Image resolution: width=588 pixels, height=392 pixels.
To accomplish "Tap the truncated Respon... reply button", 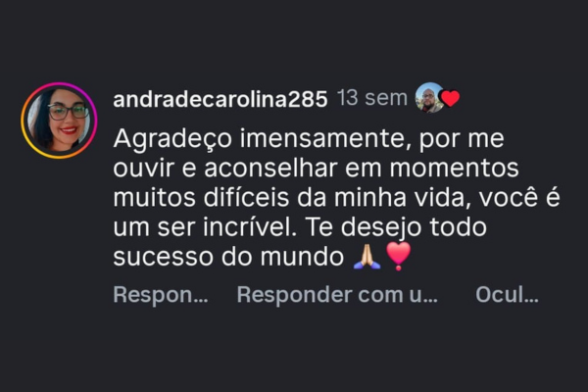I will pyautogui.click(x=161, y=294).
